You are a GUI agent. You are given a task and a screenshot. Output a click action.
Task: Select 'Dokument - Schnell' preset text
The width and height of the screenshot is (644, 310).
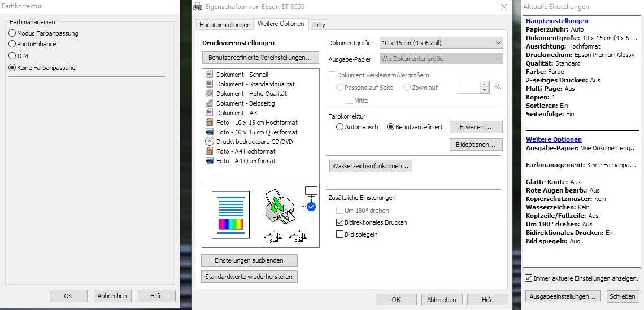point(242,75)
